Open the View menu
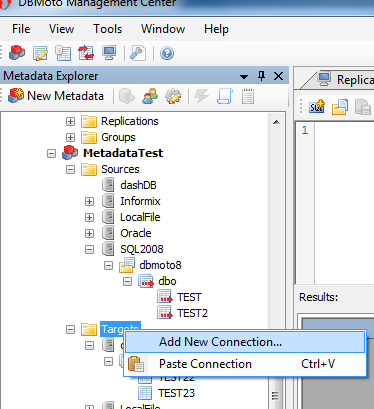This screenshot has width=374, height=409. click(61, 29)
